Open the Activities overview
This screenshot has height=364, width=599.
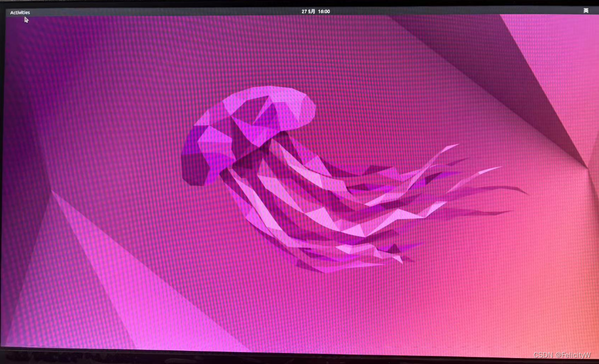pos(20,13)
